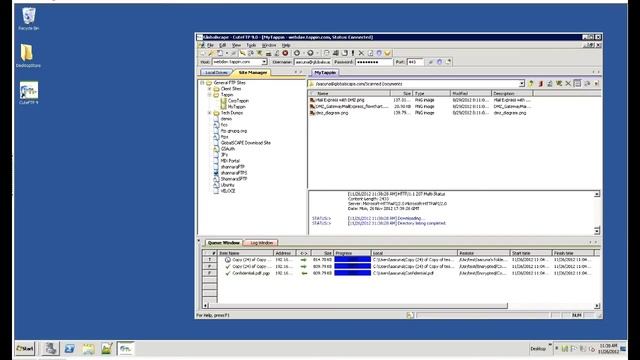Click the Start button on the taskbar
640x360 pixels.
25,349
